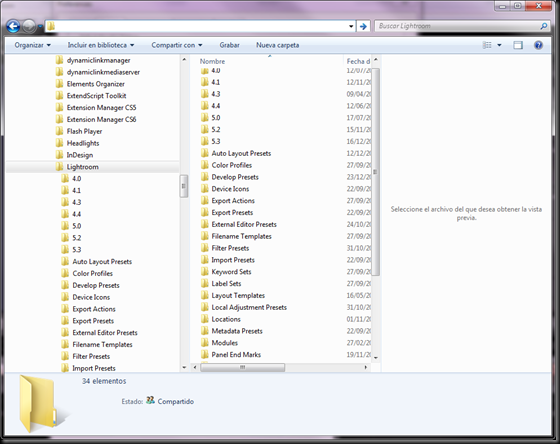Click the Back navigation arrow
The width and height of the screenshot is (560, 444).
13,26
